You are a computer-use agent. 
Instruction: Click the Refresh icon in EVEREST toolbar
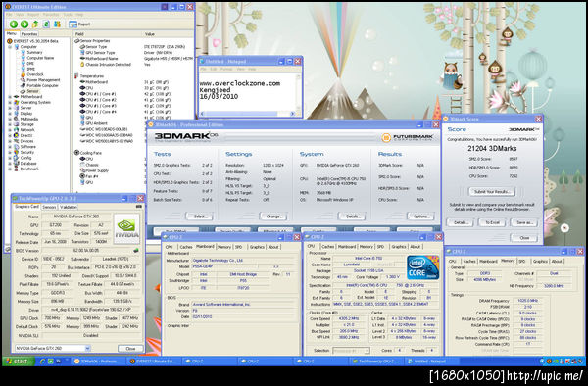point(46,24)
